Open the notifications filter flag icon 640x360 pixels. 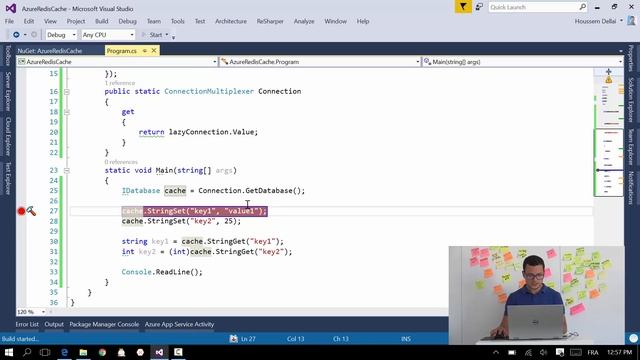pyautogui.click(x=463, y=7)
